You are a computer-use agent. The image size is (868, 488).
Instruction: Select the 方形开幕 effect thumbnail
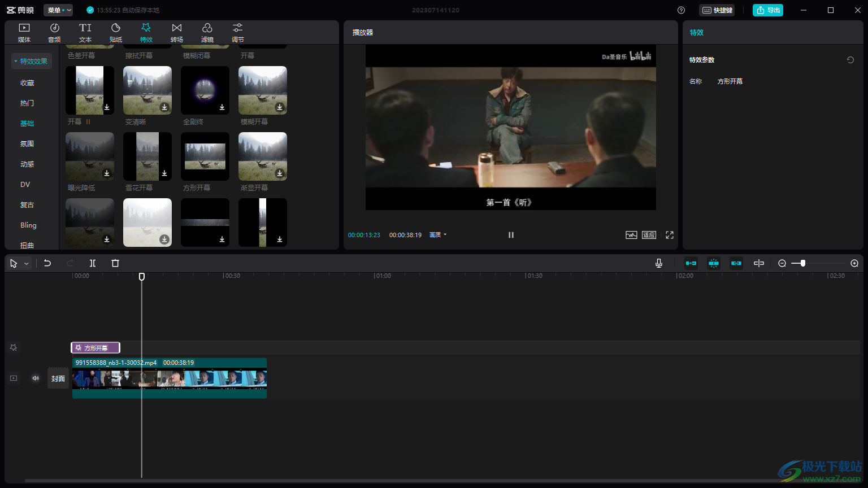205,156
